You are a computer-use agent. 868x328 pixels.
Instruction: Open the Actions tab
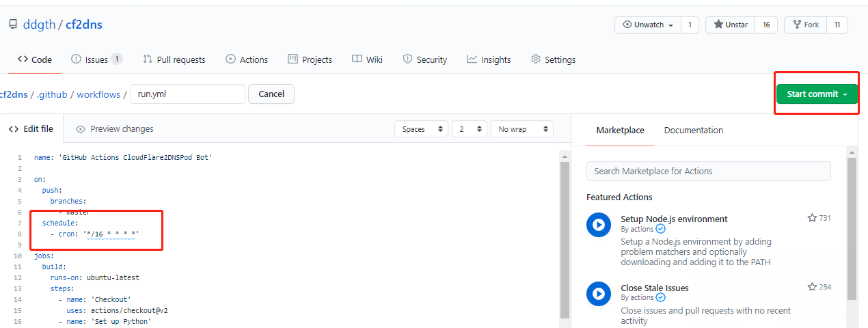tap(246, 59)
